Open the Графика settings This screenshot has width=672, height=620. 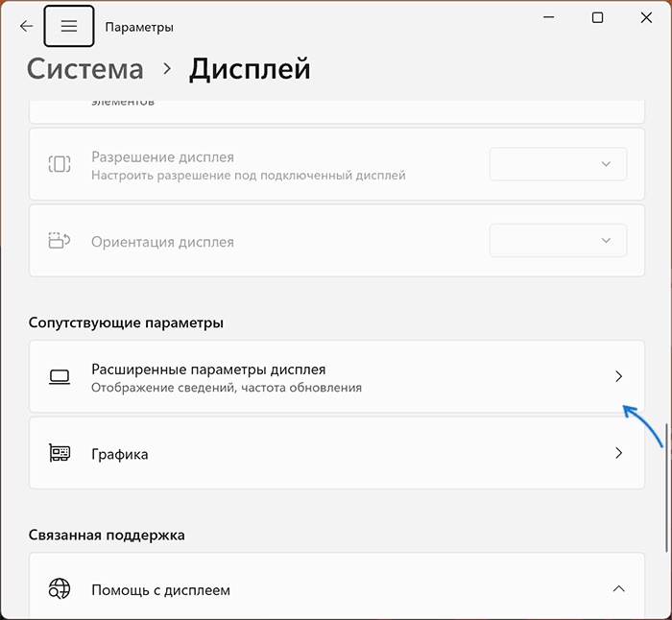[337, 453]
